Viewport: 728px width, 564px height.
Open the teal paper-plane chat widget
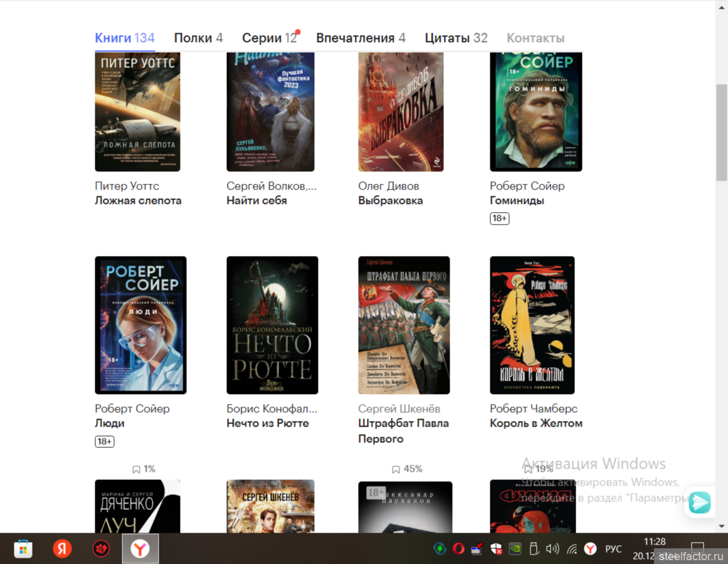[x=700, y=503]
